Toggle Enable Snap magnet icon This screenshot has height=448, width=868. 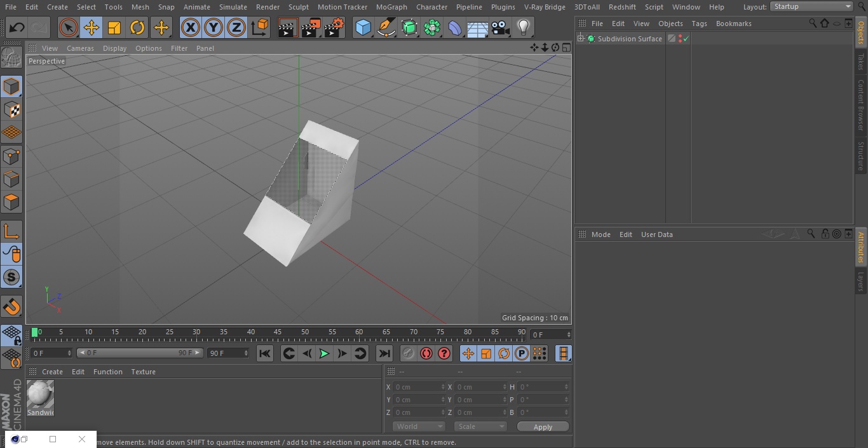(11, 307)
